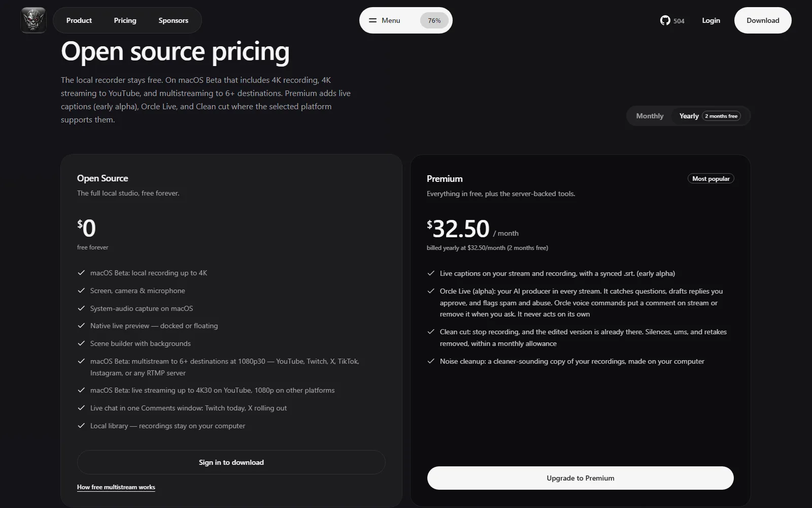Click the $32.50 price text
Image resolution: width=812 pixels, height=508 pixels.
pyautogui.click(x=458, y=229)
